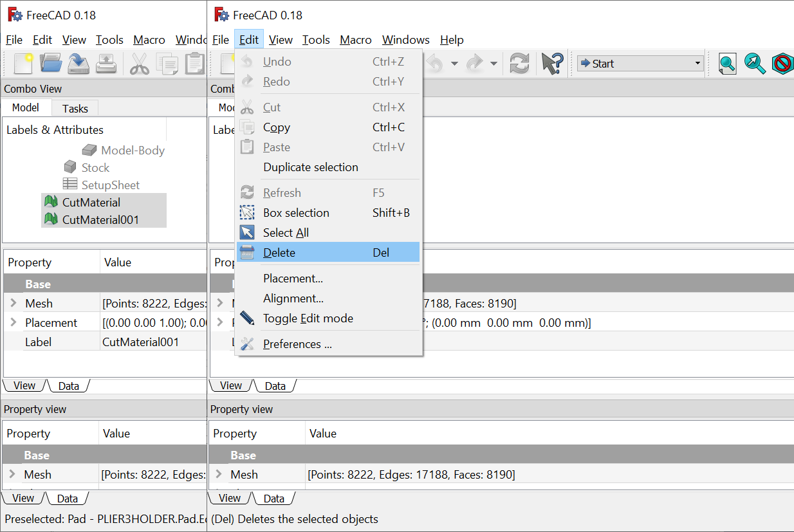Click the SetupSheet spreadsheet icon
The width and height of the screenshot is (794, 532).
(70, 185)
